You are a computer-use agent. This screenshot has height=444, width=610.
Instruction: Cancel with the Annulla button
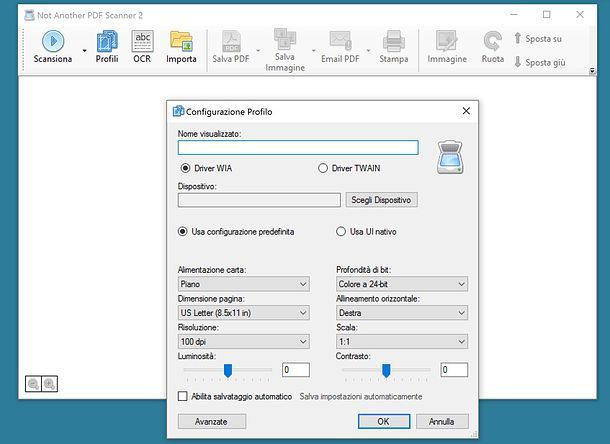[x=442, y=421]
